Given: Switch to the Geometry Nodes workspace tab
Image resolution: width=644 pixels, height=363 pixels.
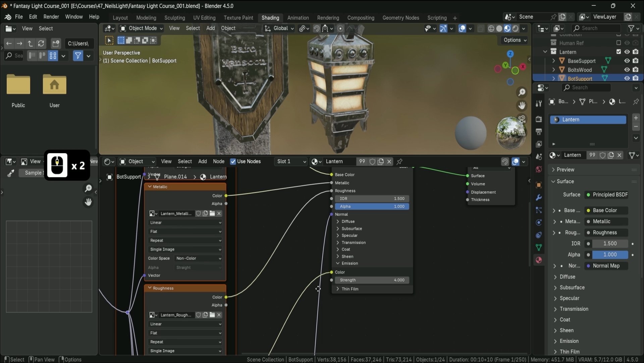Looking at the screenshot, I should 400,18.
